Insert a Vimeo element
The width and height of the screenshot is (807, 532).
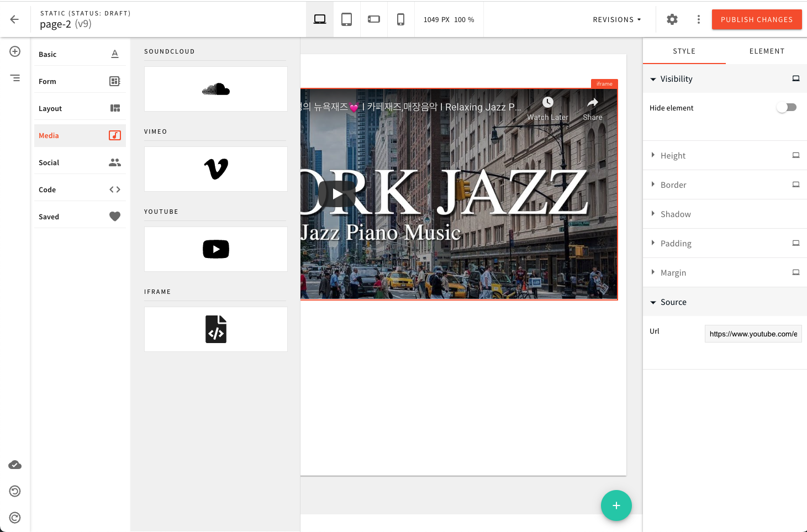[x=216, y=169]
